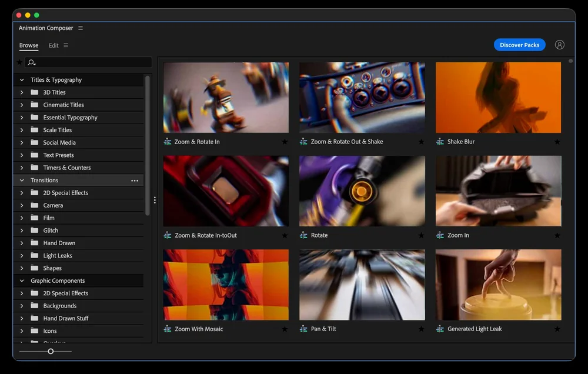588x374 pixels.
Task: Click preset icon beside Generated Light Leak
Action: 440,329
